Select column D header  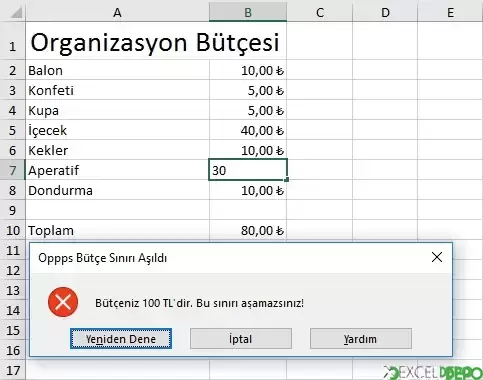(385, 12)
